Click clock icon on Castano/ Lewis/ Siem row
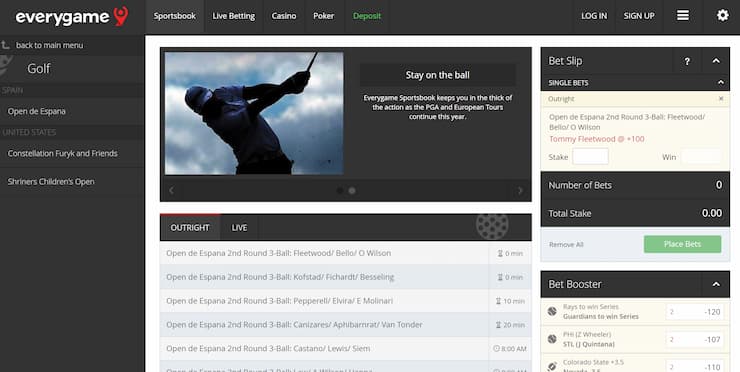The width and height of the screenshot is (740, 372). click(496, 348)
